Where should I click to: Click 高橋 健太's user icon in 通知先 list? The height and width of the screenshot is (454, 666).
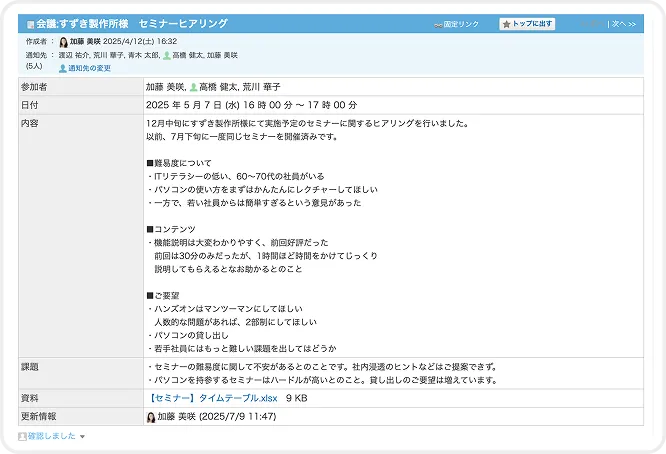pyautogui.click(x=167, y=55)
